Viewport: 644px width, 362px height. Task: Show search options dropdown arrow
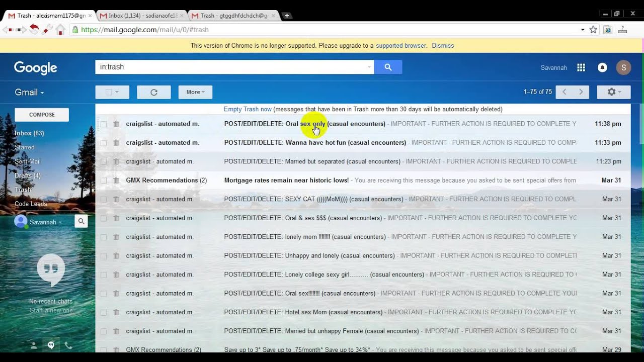click(369, 67)
